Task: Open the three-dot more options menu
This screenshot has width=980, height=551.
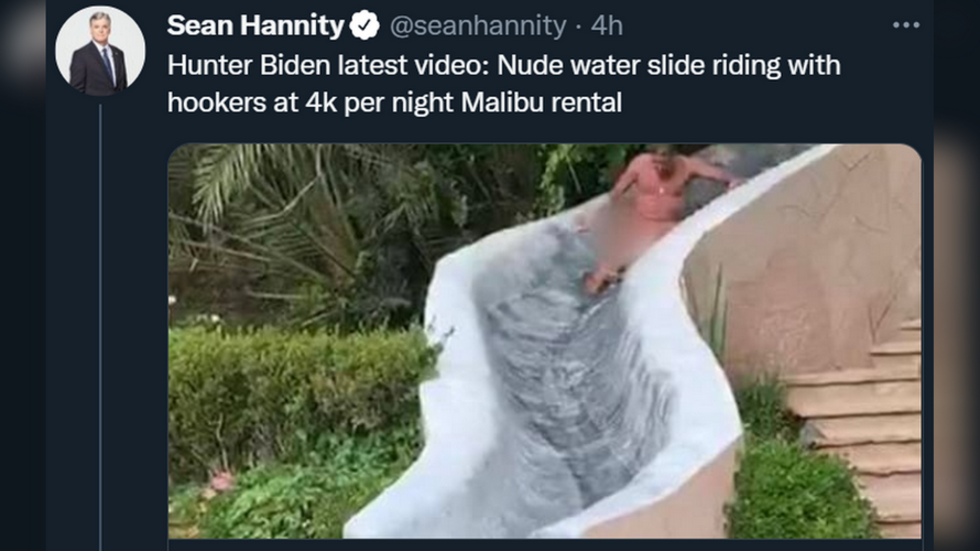Action: [x=906, y=25]
